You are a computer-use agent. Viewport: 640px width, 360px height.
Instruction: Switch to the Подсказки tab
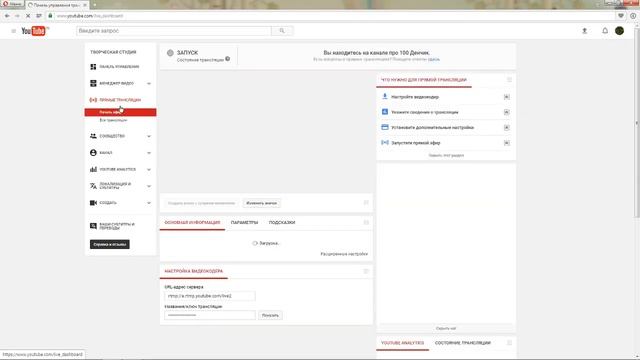pos(282,222)
